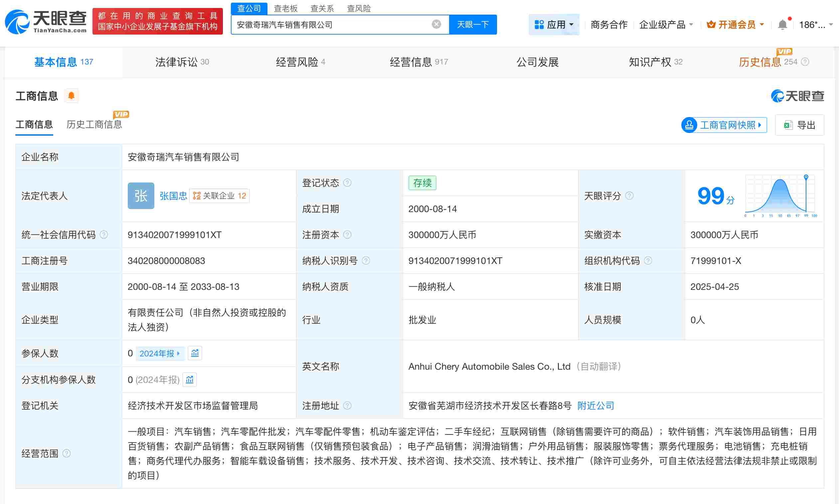Screen dimensions: 839x504
Task: Select the 查老板 search tab
Action: pyautogui.click(x=286, y=8)
